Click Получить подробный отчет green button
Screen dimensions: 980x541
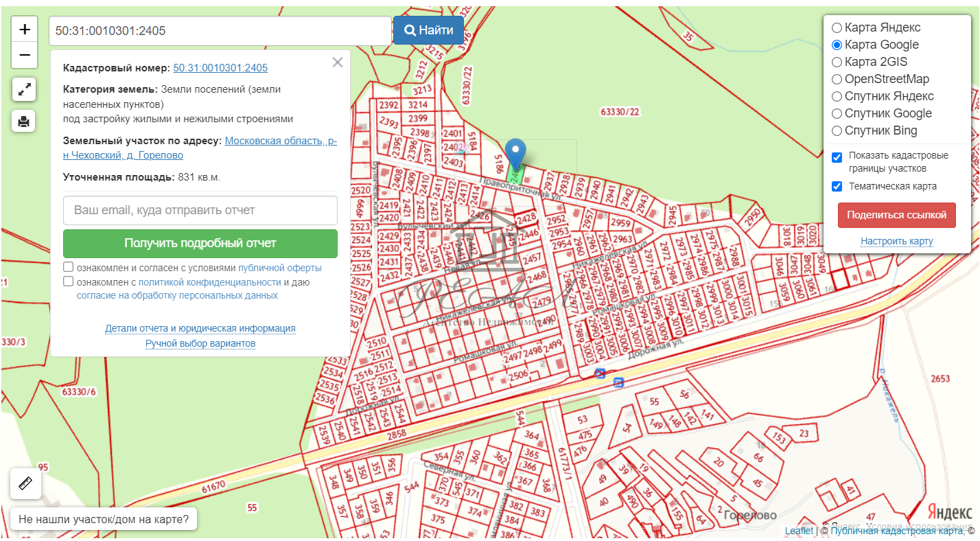click(200, 243)
